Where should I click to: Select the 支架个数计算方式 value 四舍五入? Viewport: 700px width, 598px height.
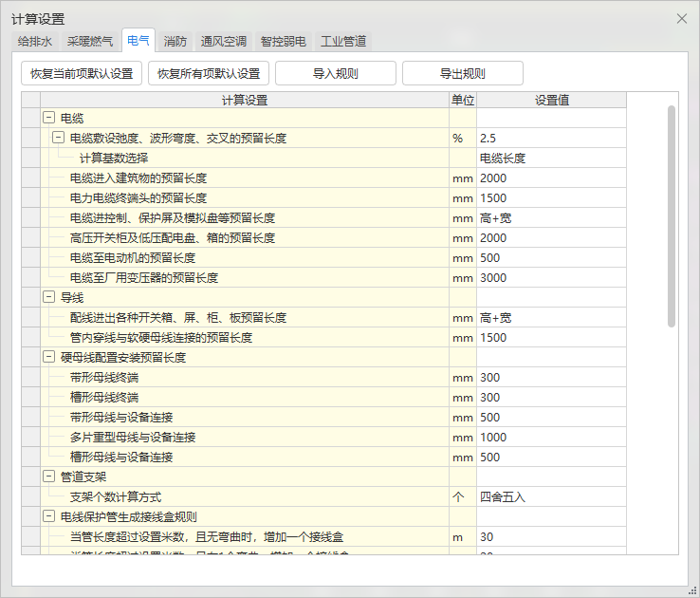pyautogui.click(x=549, y=496)
